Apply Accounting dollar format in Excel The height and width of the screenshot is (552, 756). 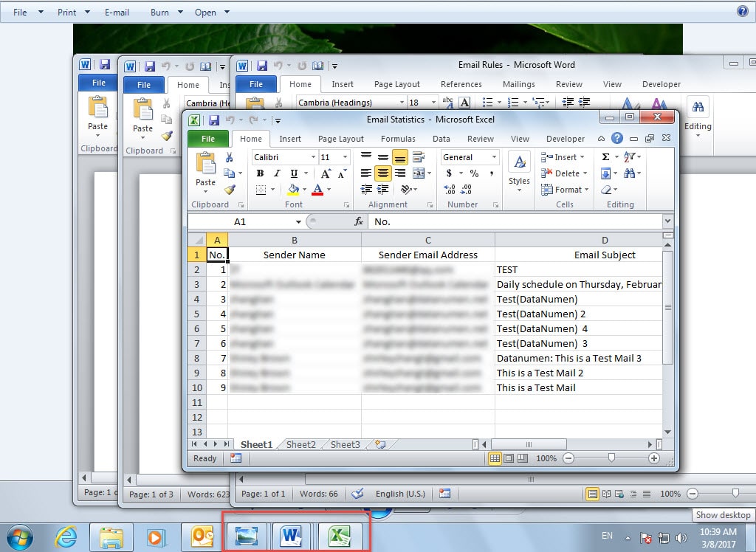(449, 173)
